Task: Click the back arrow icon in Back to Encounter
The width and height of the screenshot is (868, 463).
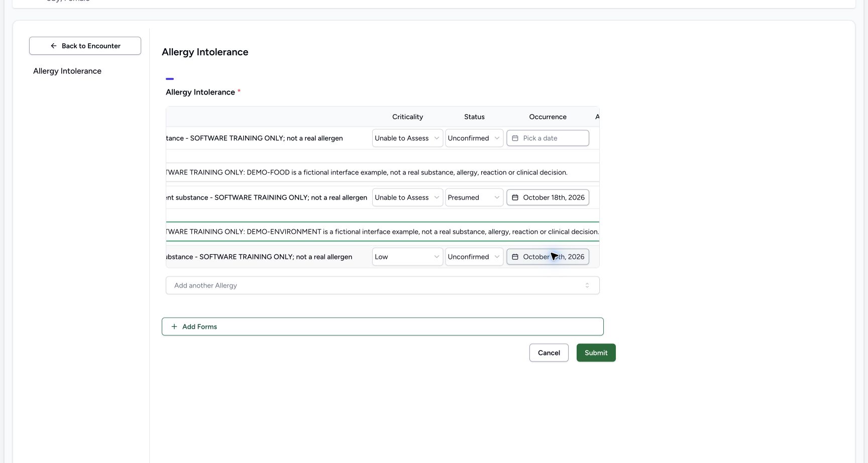Action: tap(54, 46)
